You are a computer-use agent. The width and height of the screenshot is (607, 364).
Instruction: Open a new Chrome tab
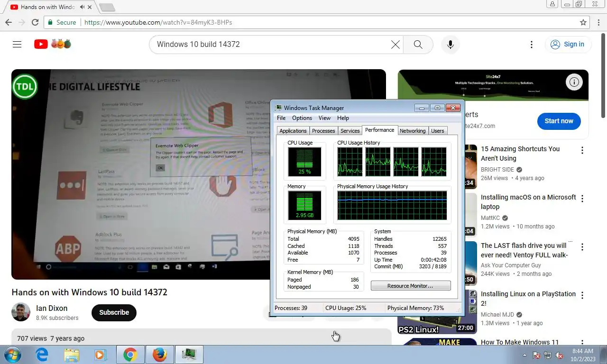click(x=107, y=7)
